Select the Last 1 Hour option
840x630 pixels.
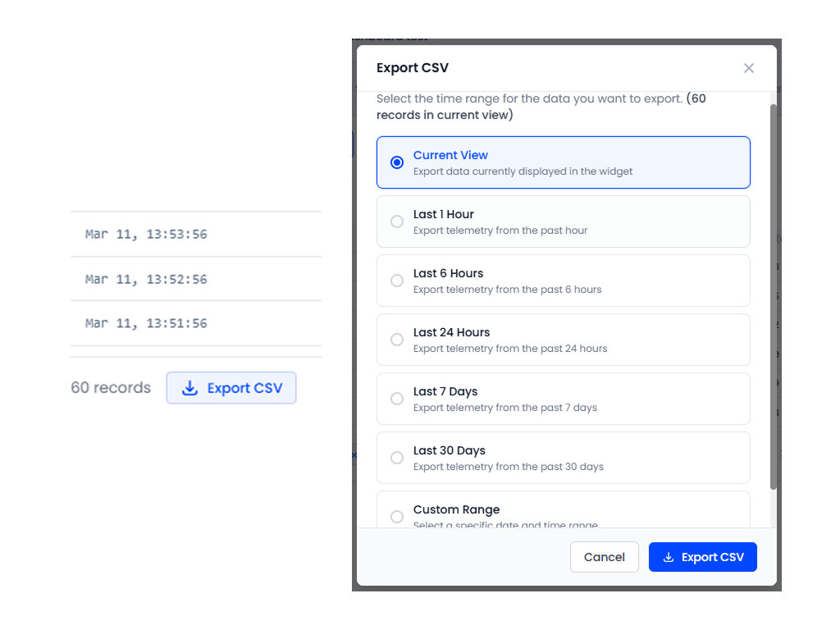(x=397, y=221)
